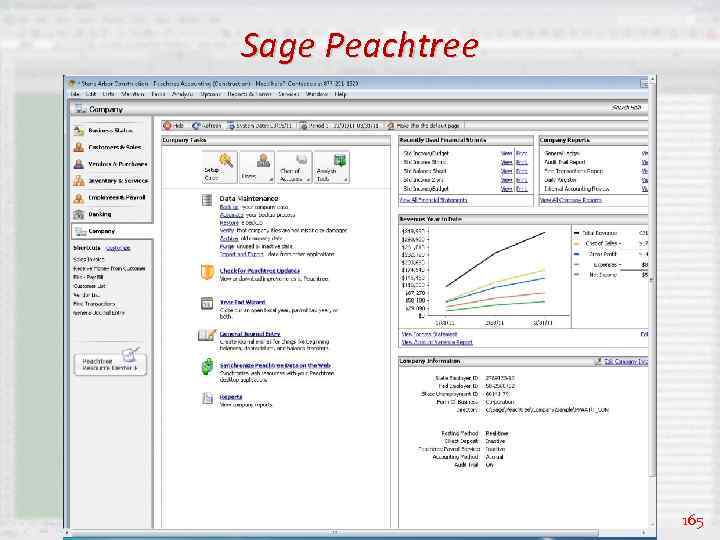The image size is (720, 540).
Task: Open the Reports & Forms menu
Action: (x=249, y=94)
